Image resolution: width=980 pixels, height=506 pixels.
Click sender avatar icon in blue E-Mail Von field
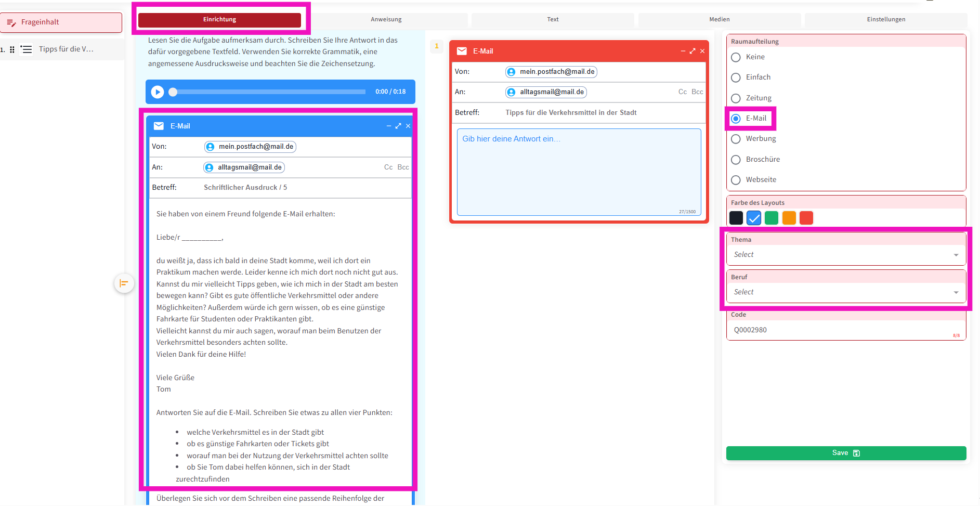[211, 147]
